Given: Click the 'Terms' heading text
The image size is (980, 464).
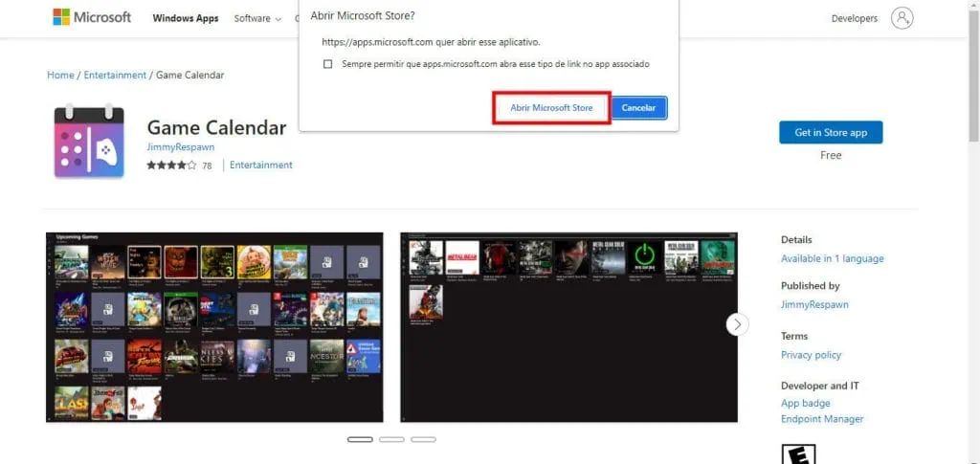Looking at the screenshot, I should (x=794, y=336).
